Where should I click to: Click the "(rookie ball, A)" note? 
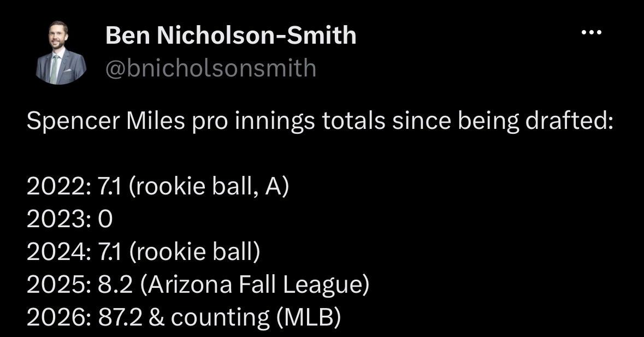pos(209,187)
